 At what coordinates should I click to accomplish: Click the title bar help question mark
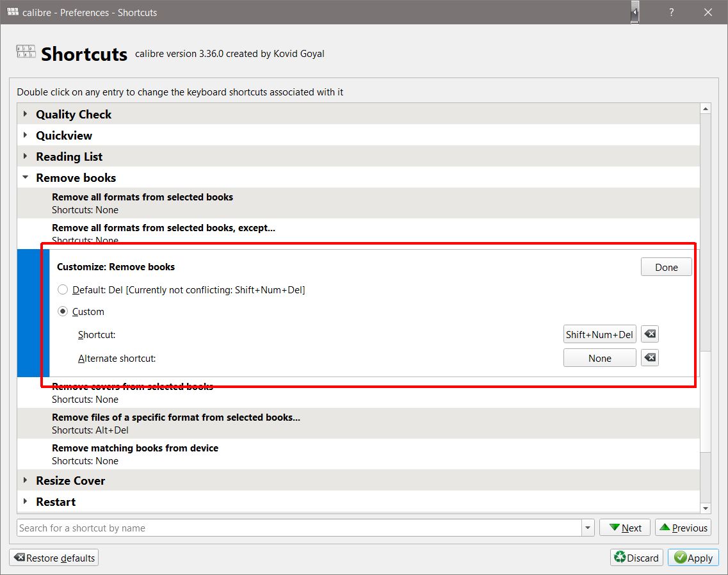pos(671,12)
